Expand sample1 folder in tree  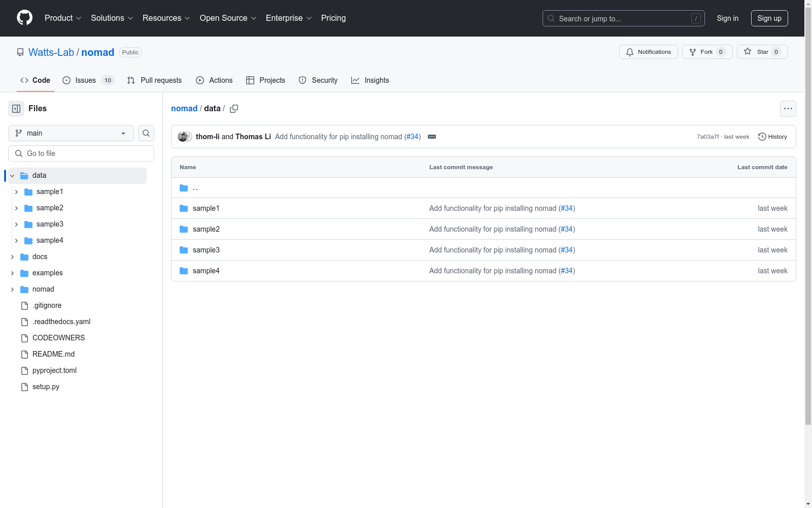[x=16, y=192]
